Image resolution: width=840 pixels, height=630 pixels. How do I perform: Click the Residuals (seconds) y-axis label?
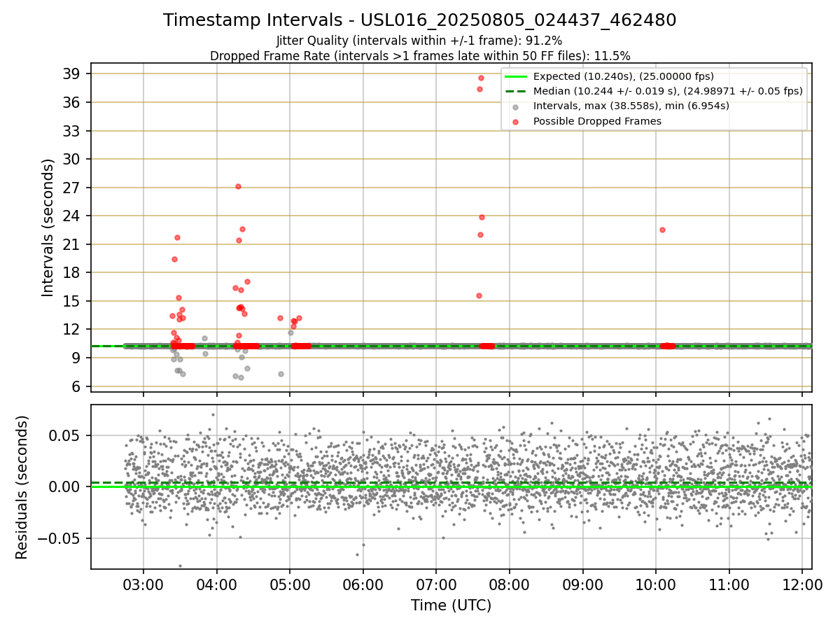22,487
